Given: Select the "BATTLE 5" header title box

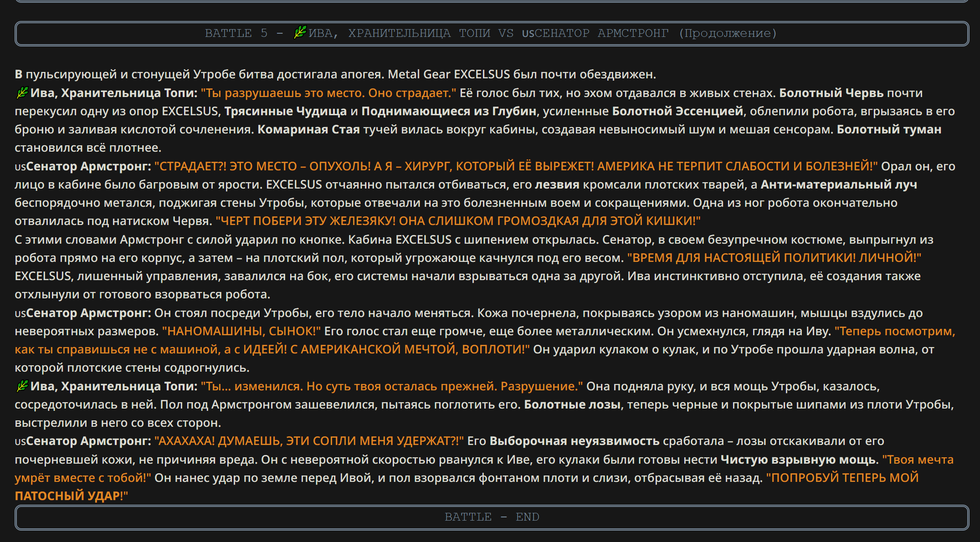Looking at the screenshot, I should coord(492,33).
